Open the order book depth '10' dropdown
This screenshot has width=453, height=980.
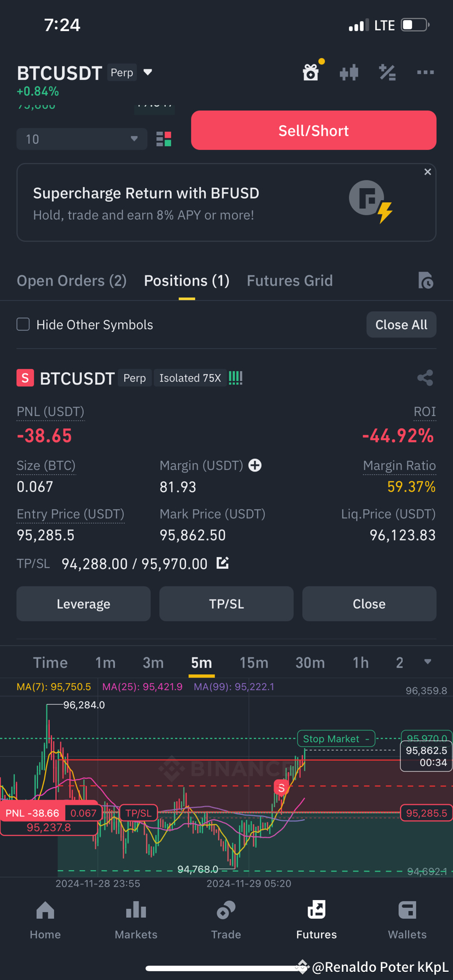click(x=82, y=139)
